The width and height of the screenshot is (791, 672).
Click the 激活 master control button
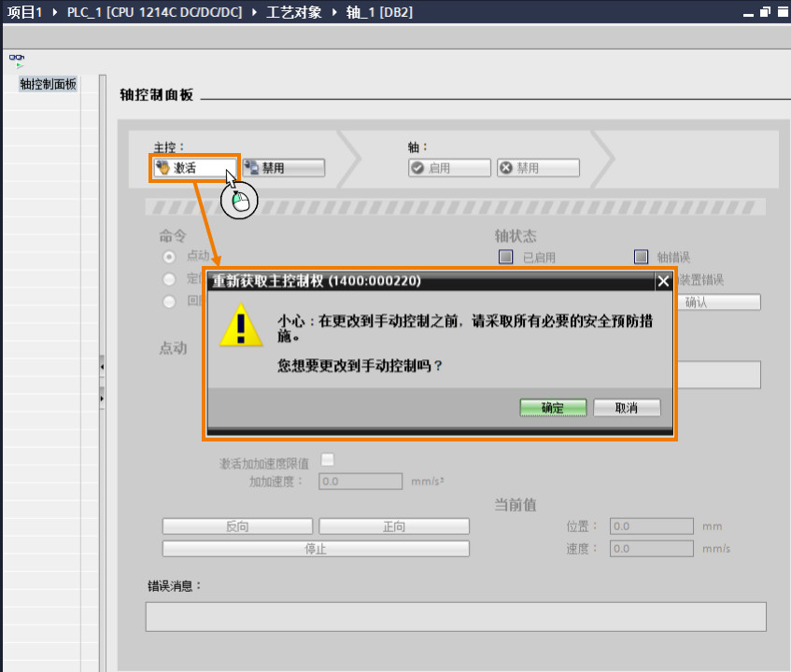pos(195,168)
